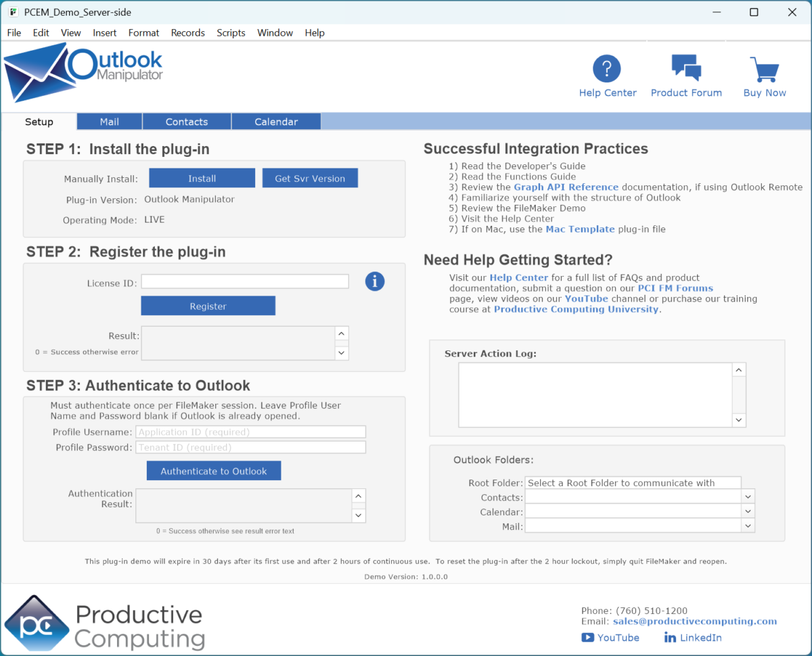The height and width of the screenshot is (656, 812).
Task: Open the Help Center question mark icon
Action: click(607, 68)
